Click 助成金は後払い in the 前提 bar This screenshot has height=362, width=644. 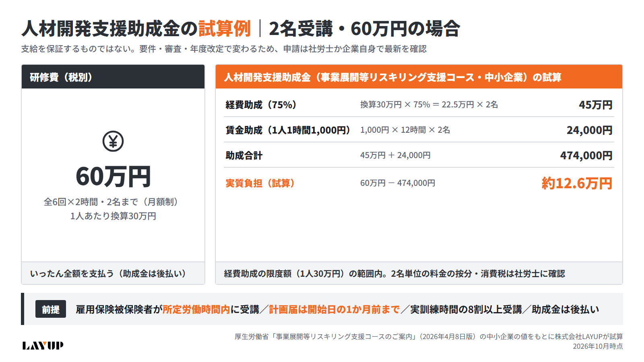click(x=566, y=309)
